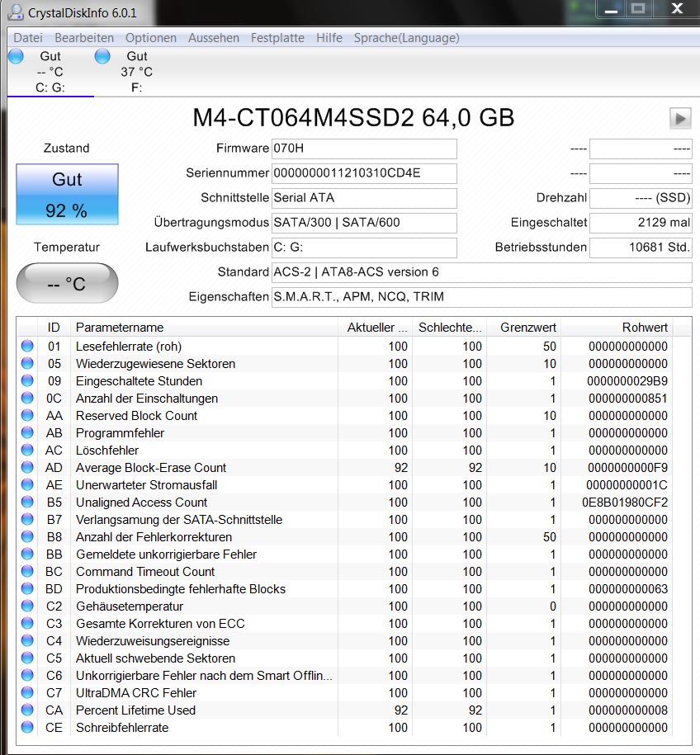Image resolution: width=700 pixels, height=755 pixels.
Task: Click status icon of row 09 Eingeschaltete Stunden
Action: pos(27,380)
